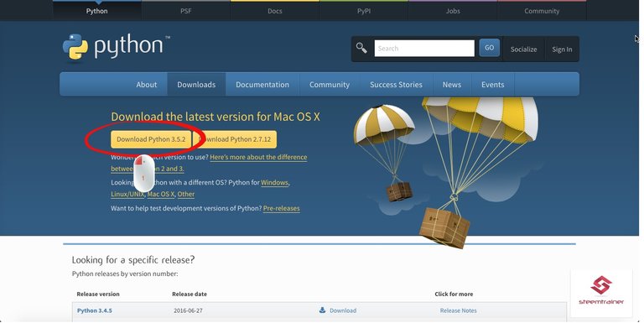The height and width of the screenshot is (323, 644).
Task: Click 'Looking for a specific release?' heading
Action: [x=133, y=260]
